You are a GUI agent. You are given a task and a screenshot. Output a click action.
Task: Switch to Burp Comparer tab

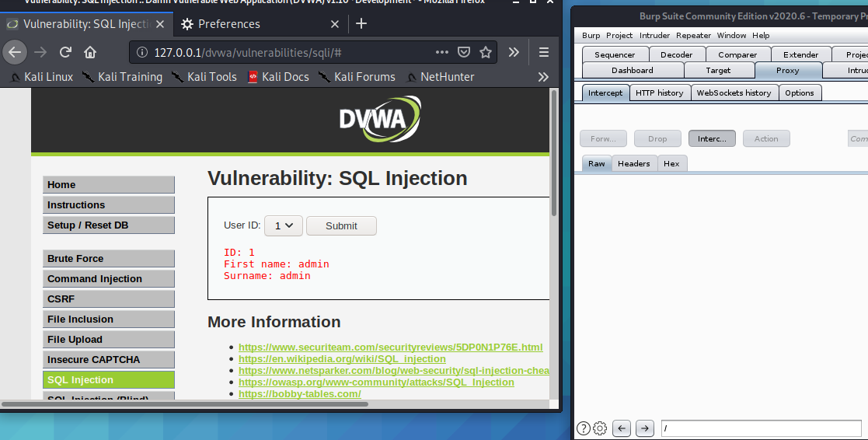[737, 54]
